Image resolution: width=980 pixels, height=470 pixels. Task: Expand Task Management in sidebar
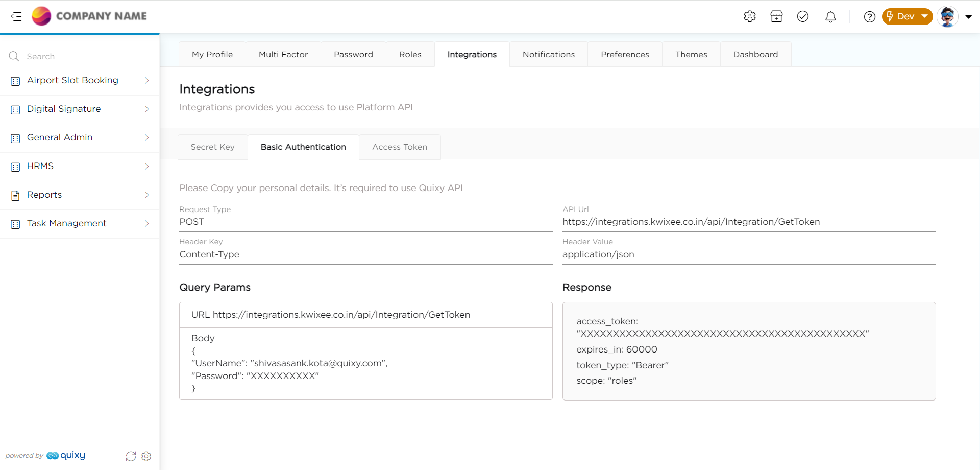tap(80, 223)
